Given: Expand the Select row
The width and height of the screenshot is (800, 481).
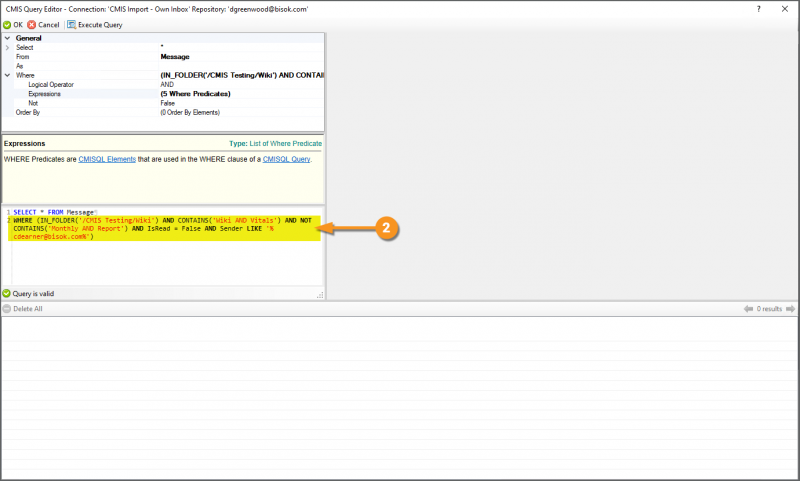Looking at the screenshot, I should tap(7, 47).
